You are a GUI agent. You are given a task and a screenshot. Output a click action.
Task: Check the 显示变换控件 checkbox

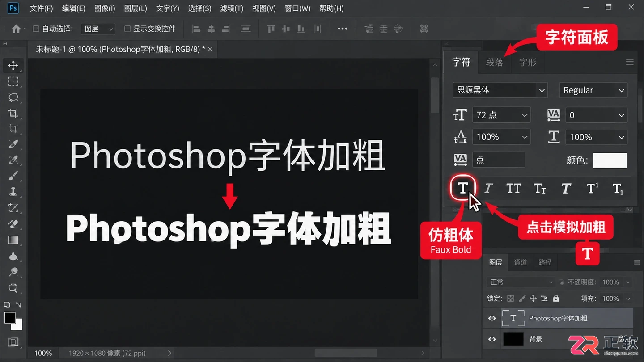click(127, 29)
